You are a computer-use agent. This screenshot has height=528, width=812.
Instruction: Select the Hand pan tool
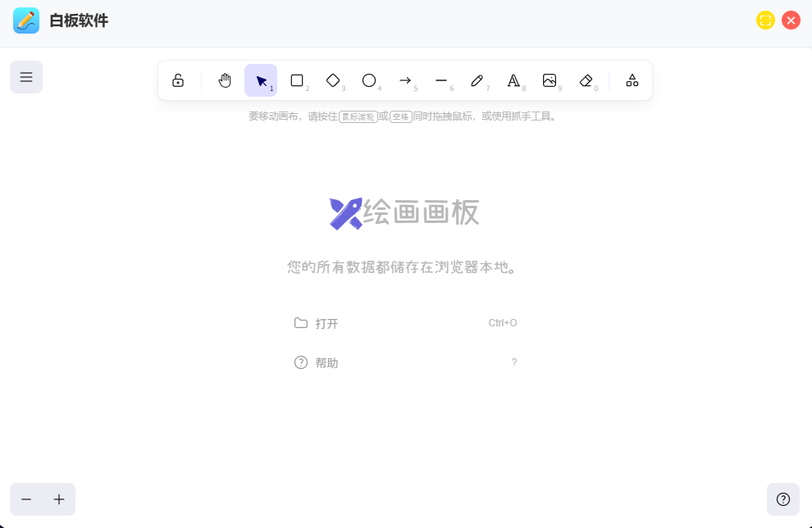[225, 80]
